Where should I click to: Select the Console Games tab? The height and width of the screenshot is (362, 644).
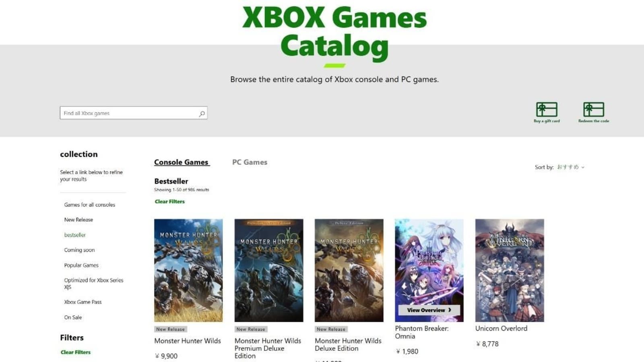[x=181, y=162]
